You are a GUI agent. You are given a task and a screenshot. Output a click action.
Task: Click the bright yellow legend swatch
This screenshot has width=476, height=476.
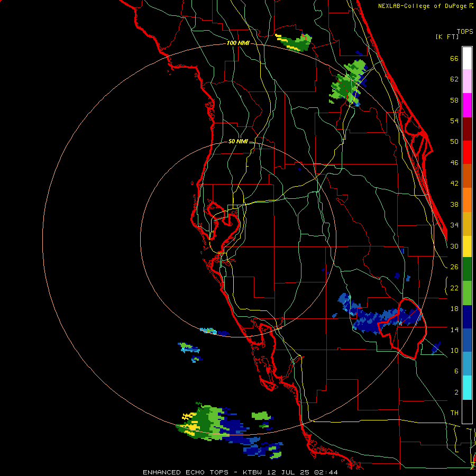coord(467,246)
